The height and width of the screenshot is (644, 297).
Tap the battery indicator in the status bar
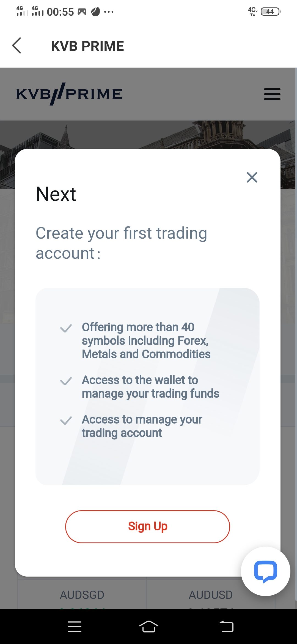270,12
